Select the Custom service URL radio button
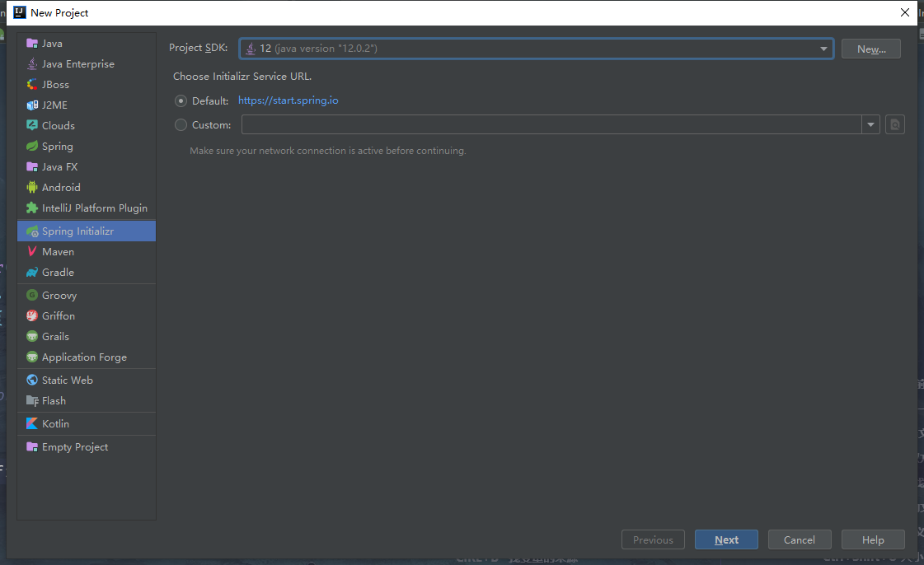Screen dimensions: 924x565 tap(181, 124)
